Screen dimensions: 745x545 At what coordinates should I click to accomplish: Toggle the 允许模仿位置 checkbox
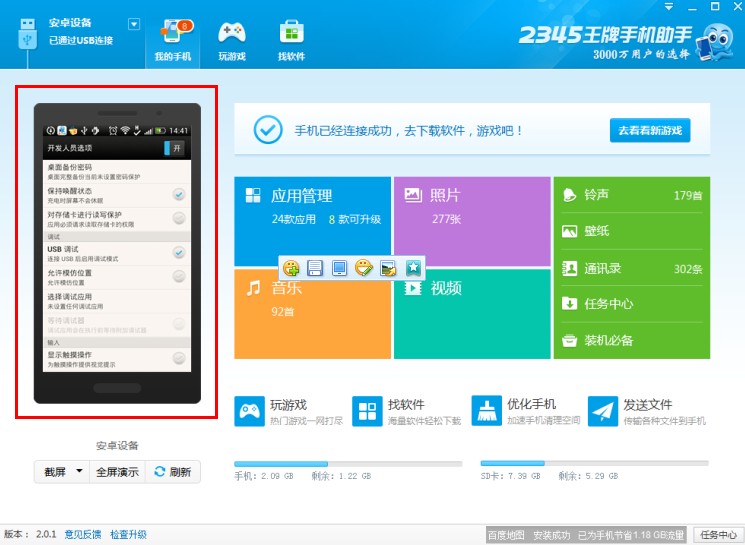point(179,276)
